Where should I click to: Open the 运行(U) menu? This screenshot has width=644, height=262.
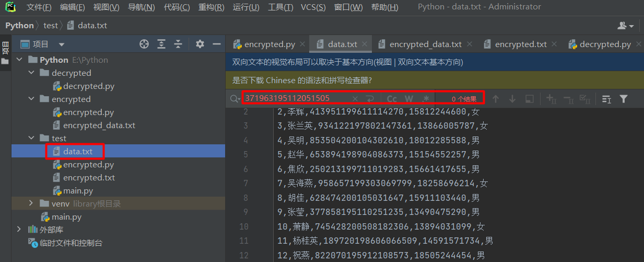click(246, 7)
